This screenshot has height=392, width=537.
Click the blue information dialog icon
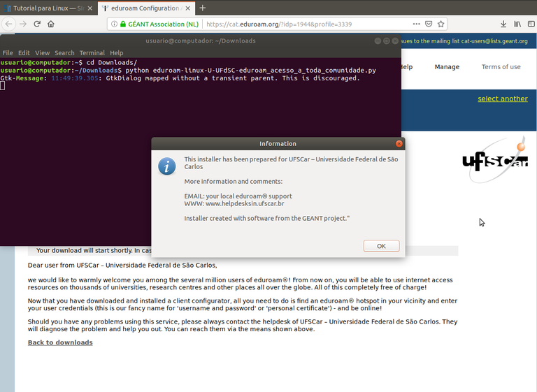point(167,166)
